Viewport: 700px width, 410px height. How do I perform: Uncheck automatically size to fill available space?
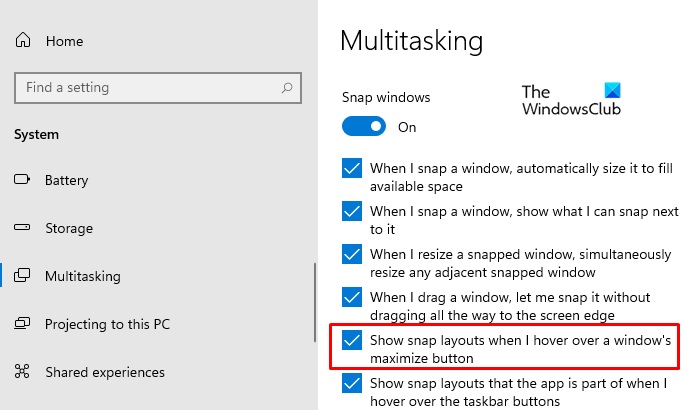click(352, 168)
